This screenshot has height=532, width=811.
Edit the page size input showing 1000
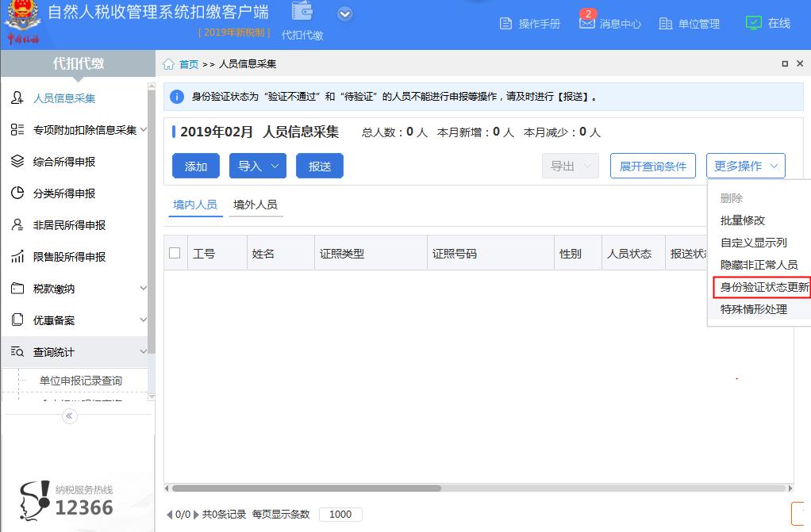click(x=340, y=514)
